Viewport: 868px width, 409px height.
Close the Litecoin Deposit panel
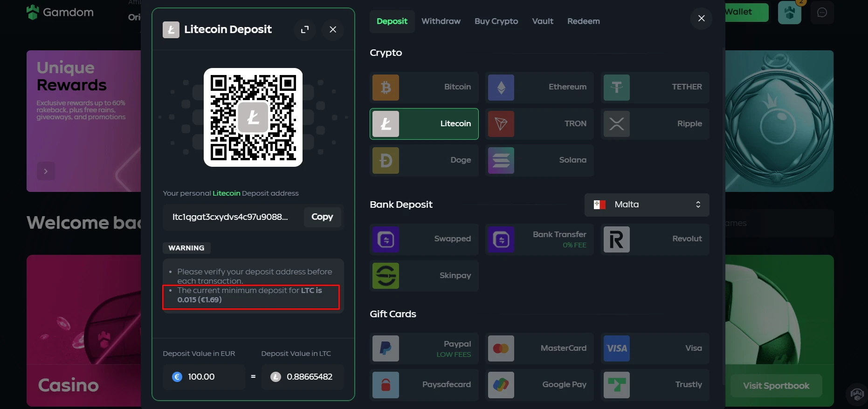pos(333,29)
